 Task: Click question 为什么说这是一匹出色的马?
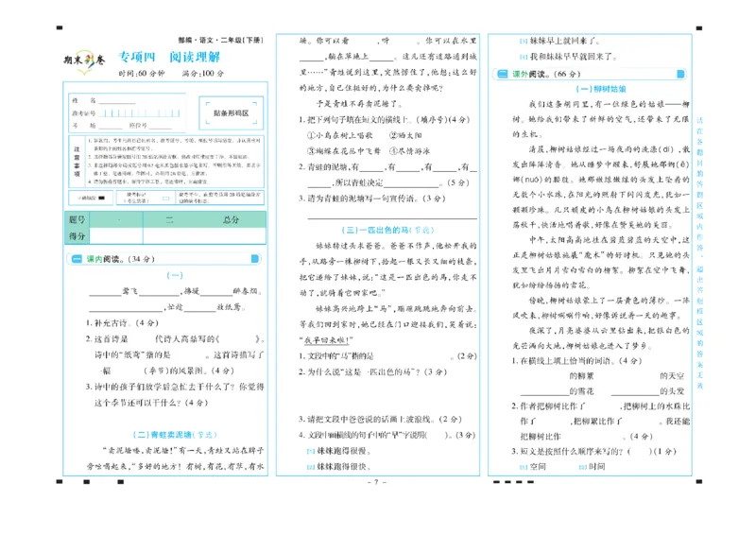[x=372, y=371]
